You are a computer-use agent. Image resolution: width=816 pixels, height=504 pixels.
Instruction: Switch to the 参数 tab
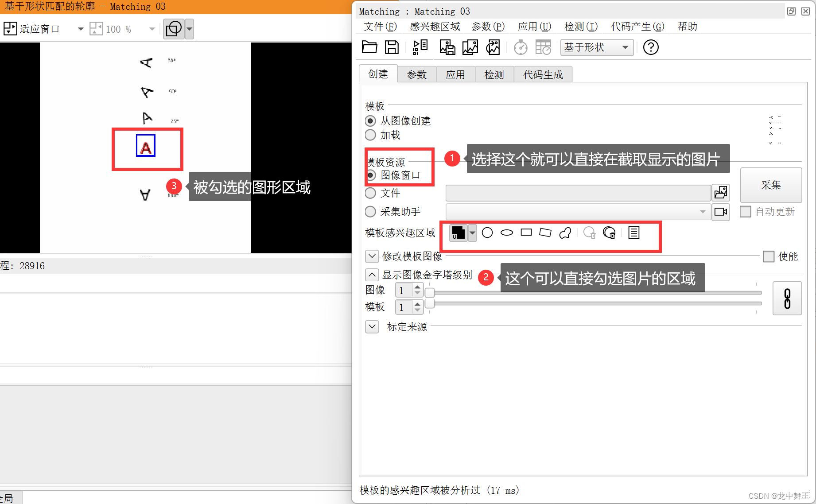click(417, 74)
